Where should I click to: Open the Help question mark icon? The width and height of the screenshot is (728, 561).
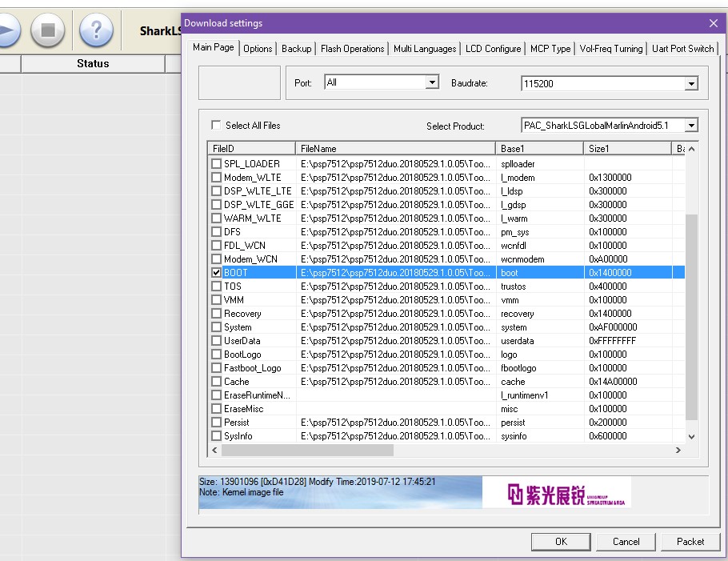[x=95, y=30]
